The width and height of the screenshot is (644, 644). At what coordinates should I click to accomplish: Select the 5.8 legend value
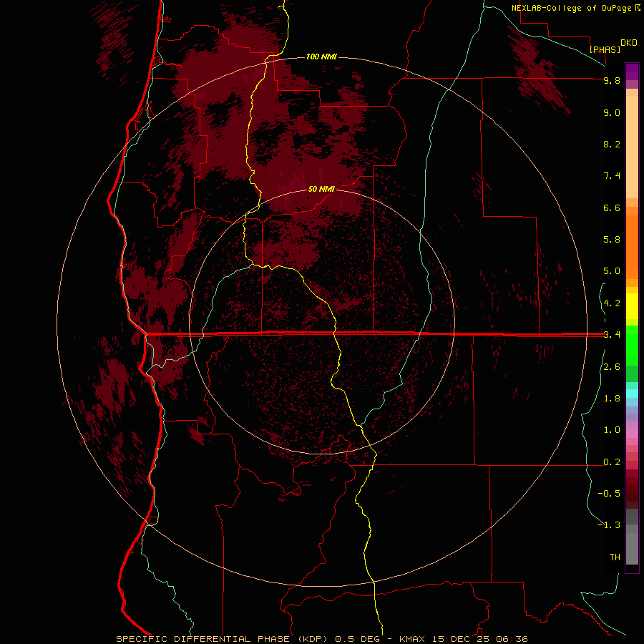[612, 240]
